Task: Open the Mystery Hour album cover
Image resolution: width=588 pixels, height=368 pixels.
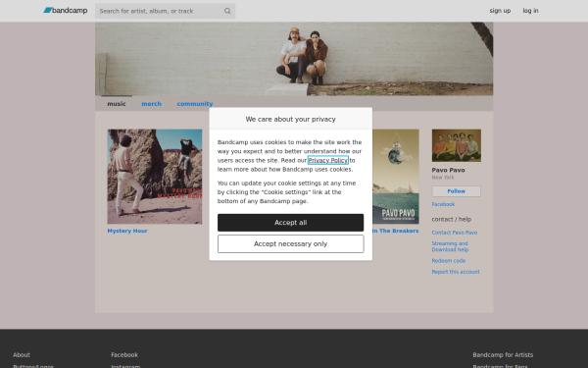Action: [x=155, y=177]
